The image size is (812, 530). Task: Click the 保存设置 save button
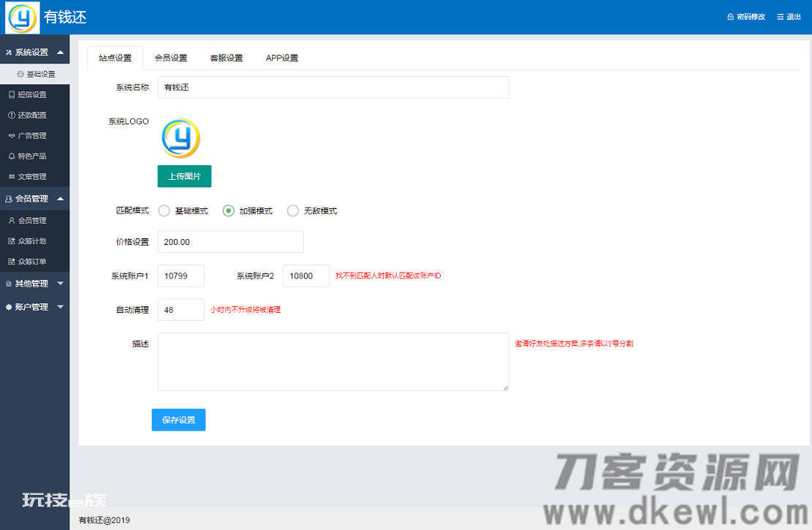(178, 420)
